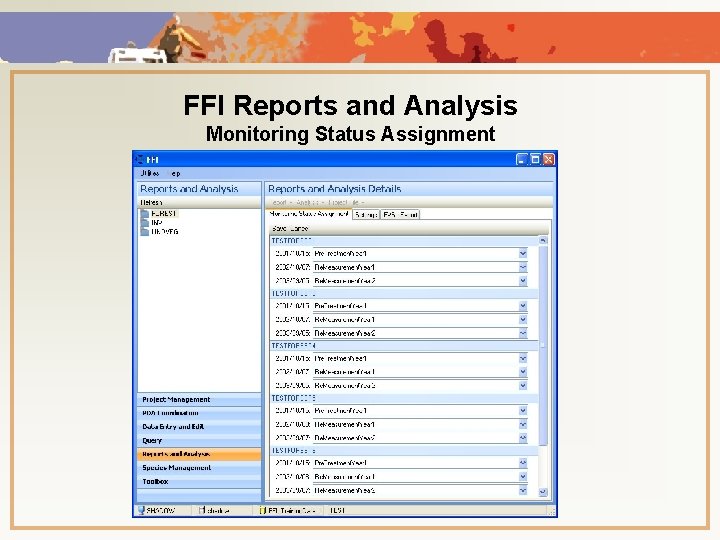Open ReMeasurementYear2 dropdown in last TESTFOR group
The height and width of the screenshot is (540, 720).
(523, 490)
